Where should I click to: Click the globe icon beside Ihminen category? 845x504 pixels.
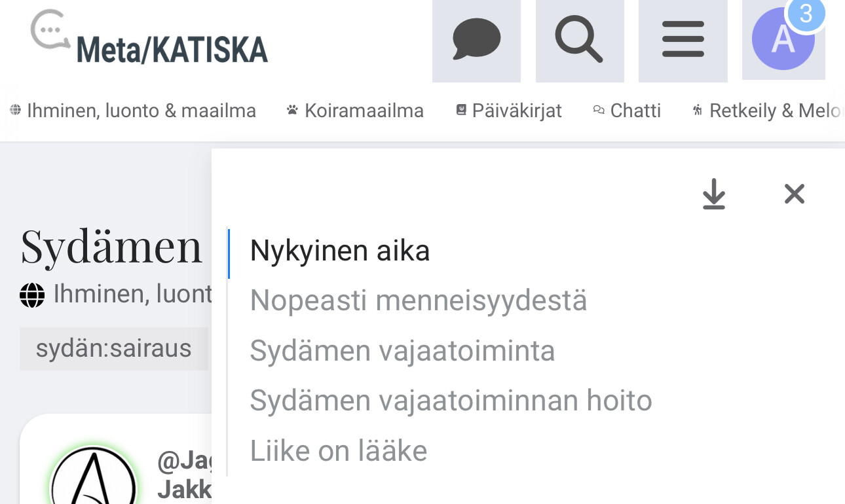coord(32,295)
